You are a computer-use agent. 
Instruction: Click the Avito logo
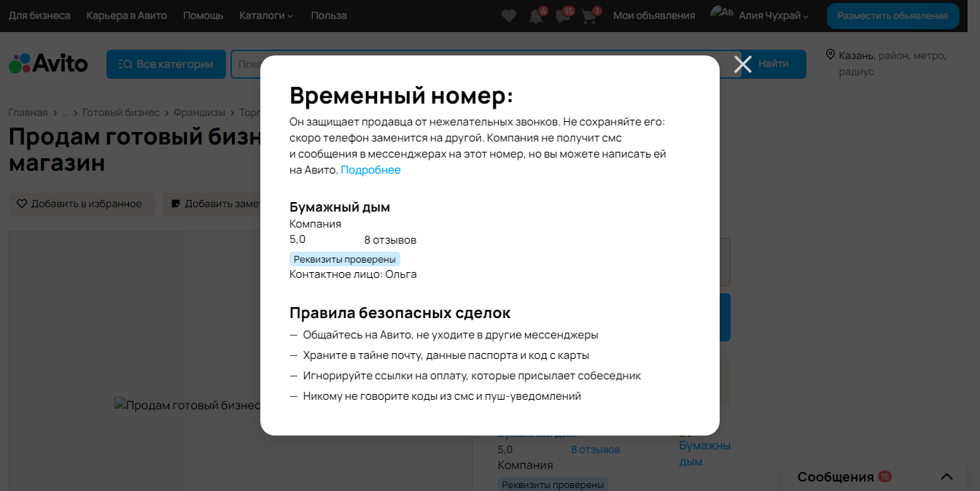tap(48, 63)
